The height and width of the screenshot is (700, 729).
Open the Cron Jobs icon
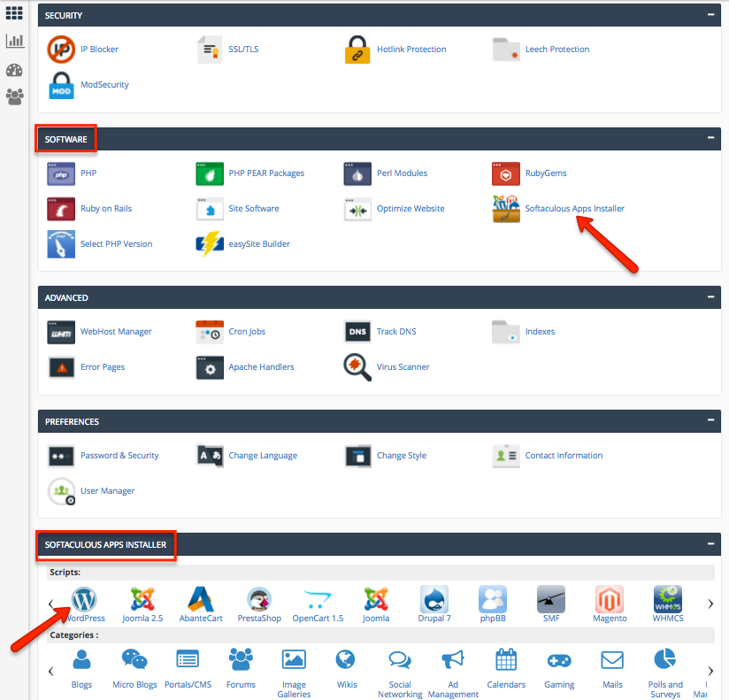209,332
